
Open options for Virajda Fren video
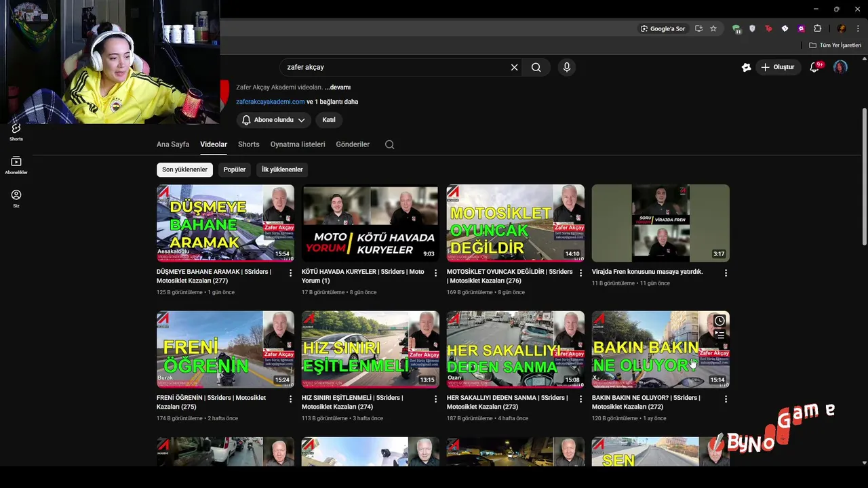[x=726, y=273]
